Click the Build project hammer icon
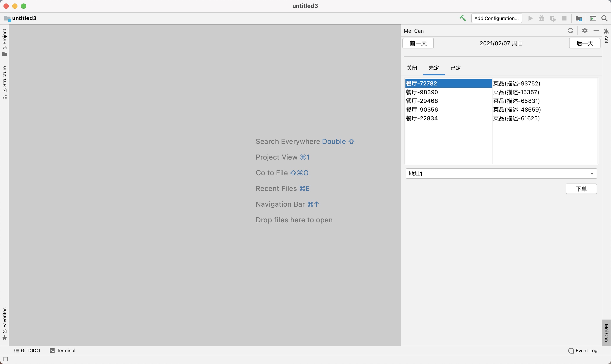 (x=463, y=18)
